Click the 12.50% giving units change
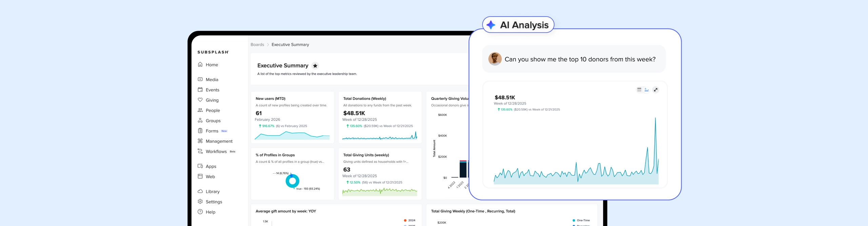This screenshot has height=226, width=868. click(x=353, y=182)
